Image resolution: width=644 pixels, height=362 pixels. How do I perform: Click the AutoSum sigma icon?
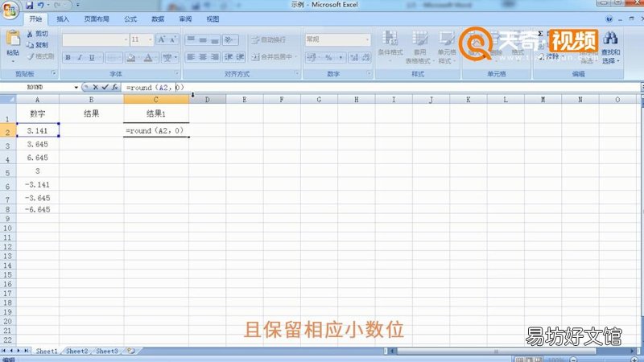(540, 34)
